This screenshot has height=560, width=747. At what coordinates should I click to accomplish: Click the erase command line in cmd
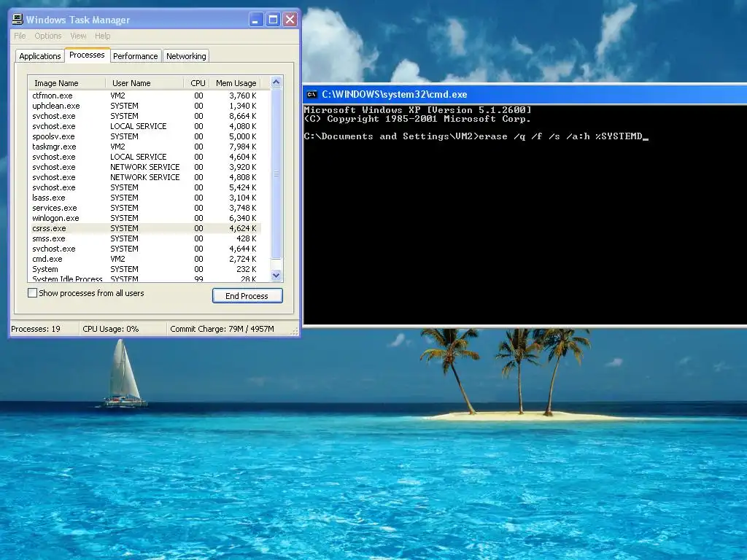tap(476, 136)
